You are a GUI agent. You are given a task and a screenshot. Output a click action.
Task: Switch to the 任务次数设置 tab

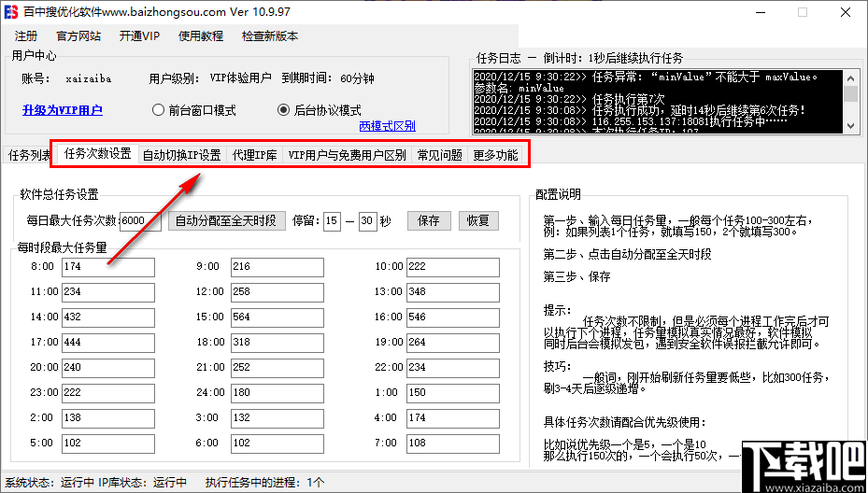(x=97, y=154)
